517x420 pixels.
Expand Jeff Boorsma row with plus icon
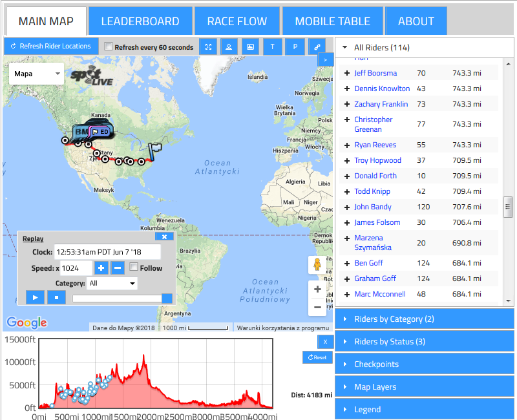pos(347,73)
